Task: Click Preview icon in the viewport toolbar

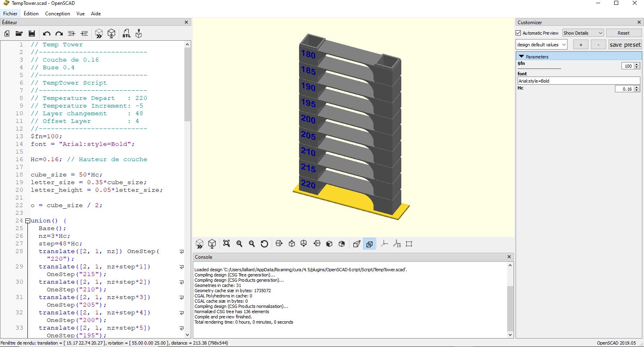Action: pyautogui.click(x=200, y=244)
